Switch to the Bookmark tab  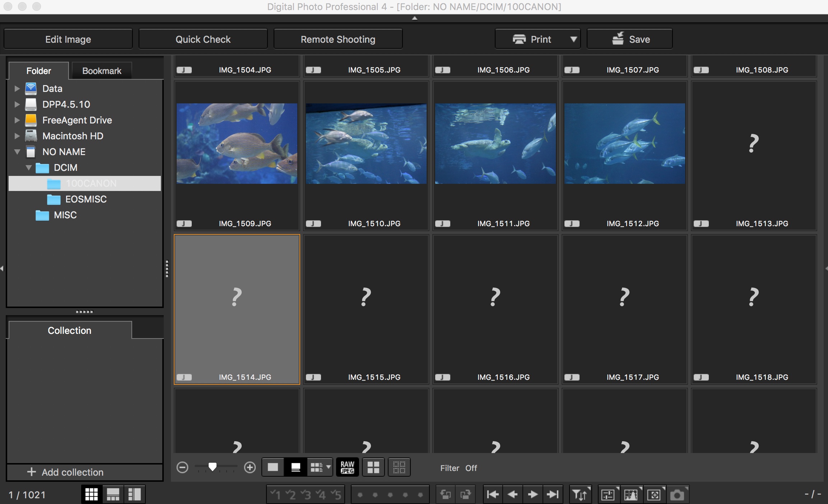(102, 71)
